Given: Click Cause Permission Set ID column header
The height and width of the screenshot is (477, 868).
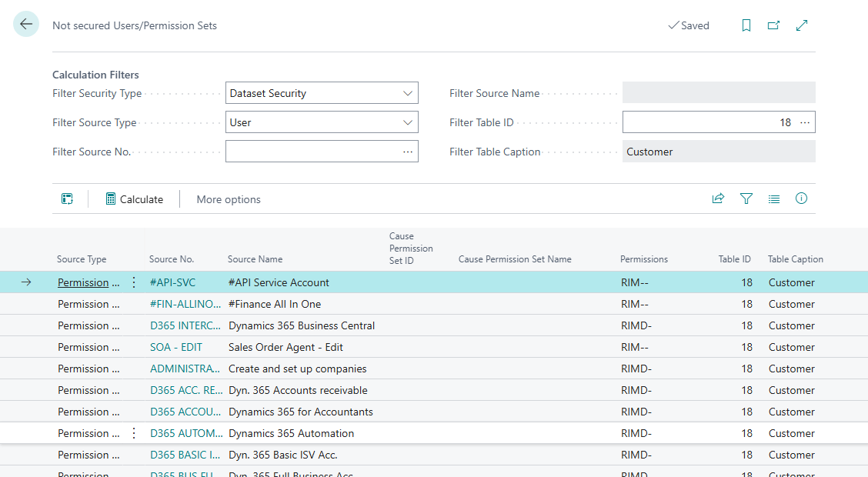Looking at the screenshot, I should click(411, 249).
